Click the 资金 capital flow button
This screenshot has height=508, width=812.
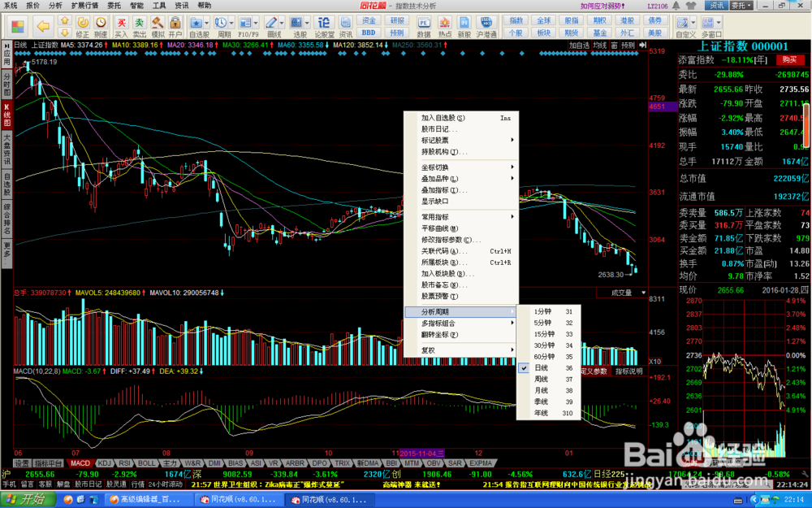tap(369, 20)
